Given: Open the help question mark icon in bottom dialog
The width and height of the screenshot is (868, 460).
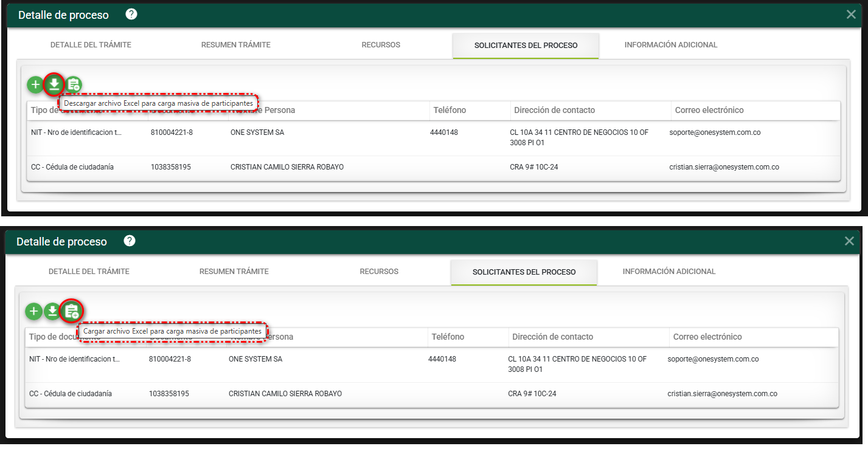Looking at the screenshot, I should [129, 241].
